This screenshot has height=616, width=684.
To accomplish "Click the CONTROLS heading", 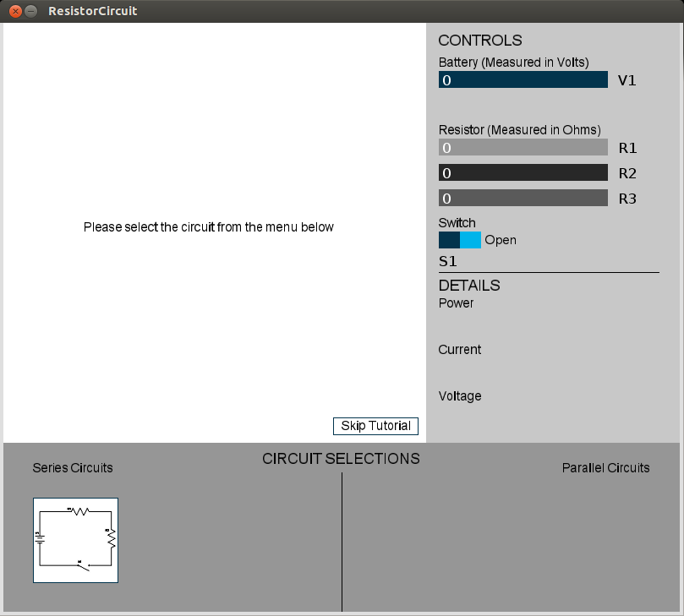I will click(480, 41).
